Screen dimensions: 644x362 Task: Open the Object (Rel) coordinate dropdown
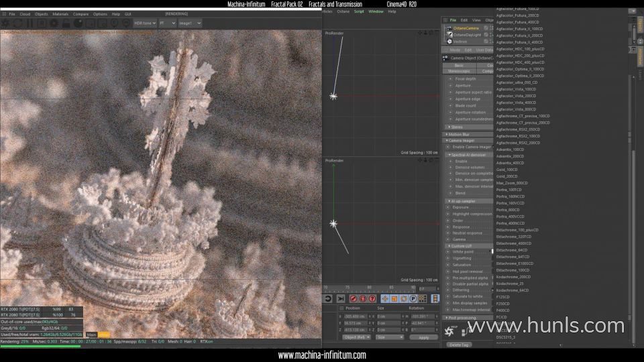pyautogui.click(x=357, y=337)
